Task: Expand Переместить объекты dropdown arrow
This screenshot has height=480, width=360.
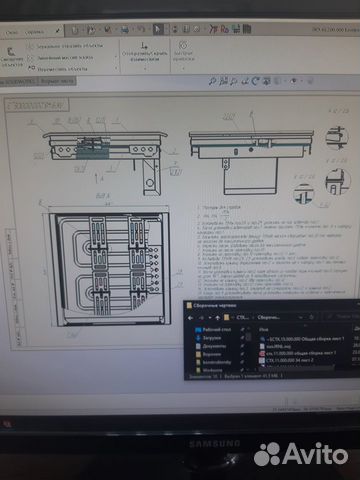Action: click(116, 68)
